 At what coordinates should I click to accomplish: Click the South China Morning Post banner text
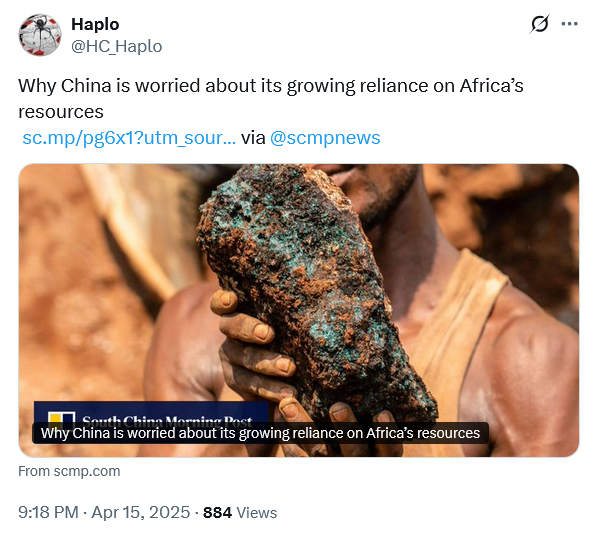[167, 420]
